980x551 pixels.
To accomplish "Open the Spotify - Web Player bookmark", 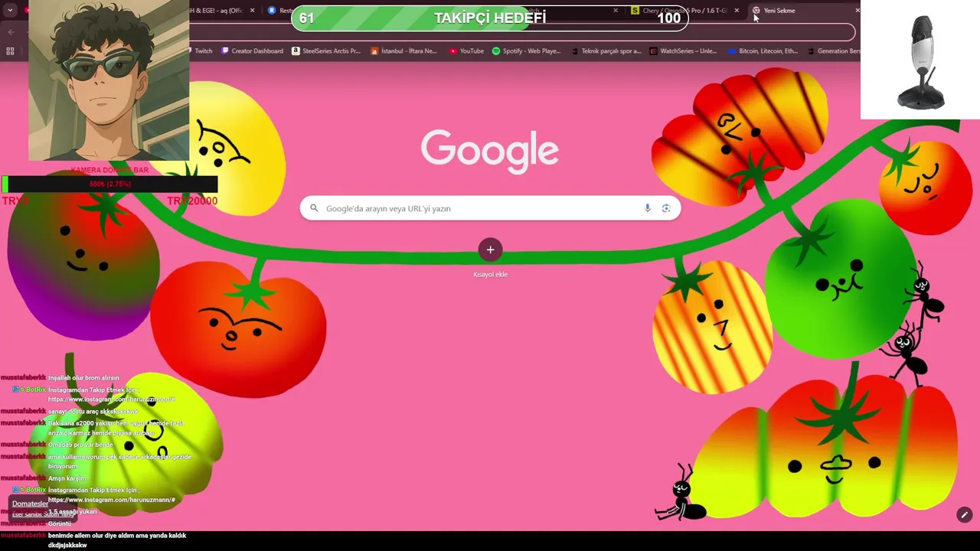I will tap(526, 51).
